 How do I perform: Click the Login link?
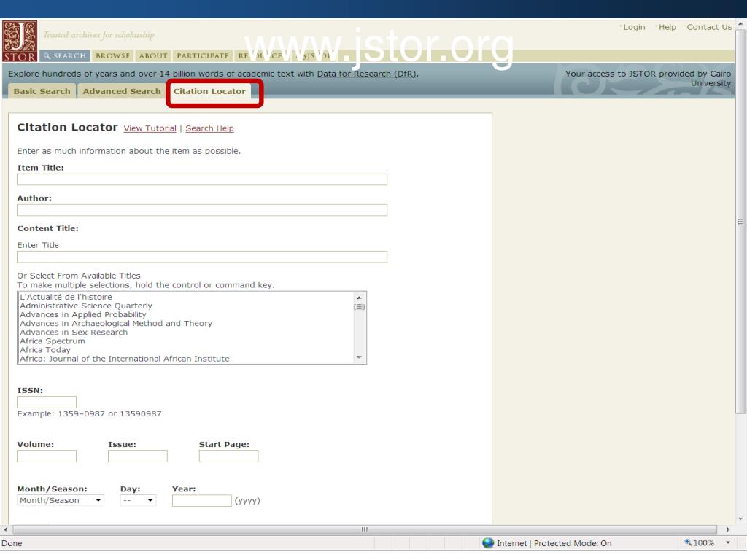click(x=634, y=27)
